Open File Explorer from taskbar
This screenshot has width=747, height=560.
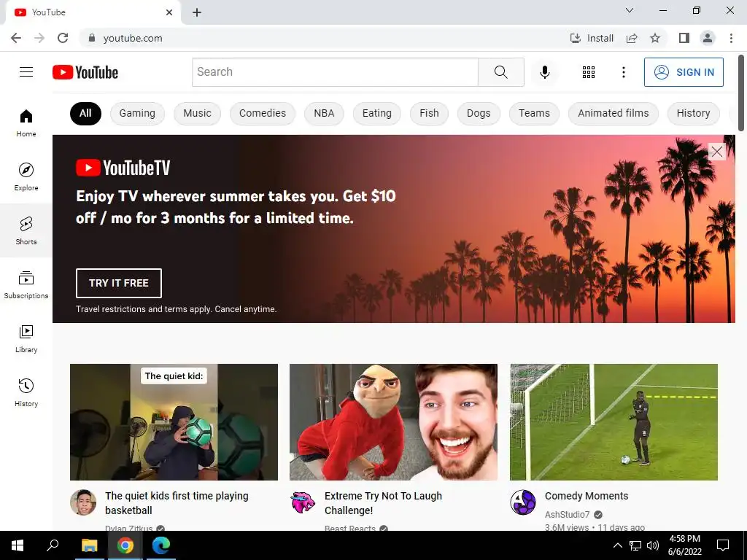[x=89, y=545]
